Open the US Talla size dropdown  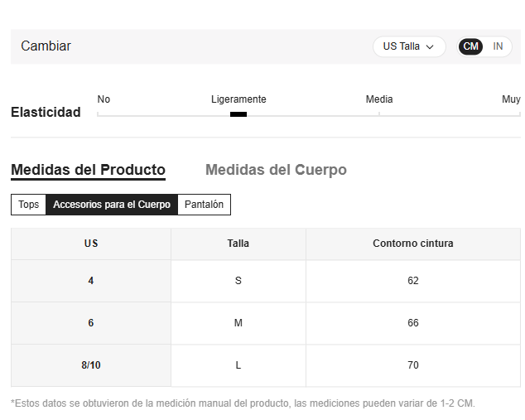[x=409, y=46]
